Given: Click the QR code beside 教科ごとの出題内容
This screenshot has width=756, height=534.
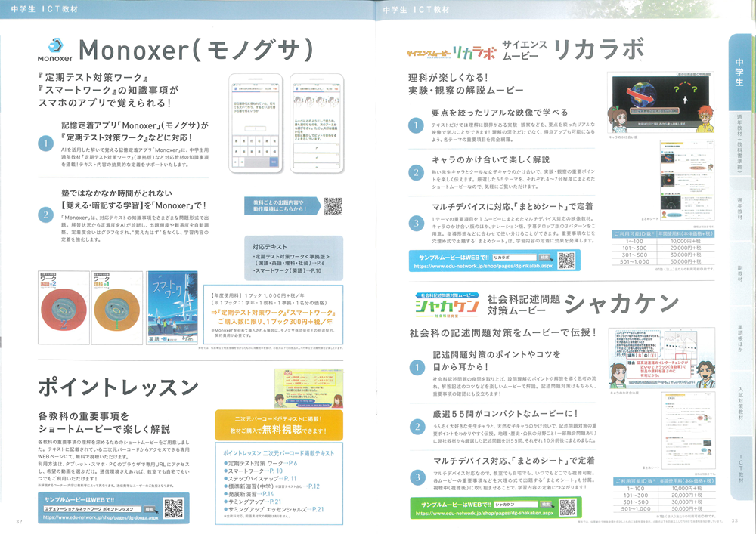Looking at the screenshot, I should pyautogui.click(x=333, y=206).
